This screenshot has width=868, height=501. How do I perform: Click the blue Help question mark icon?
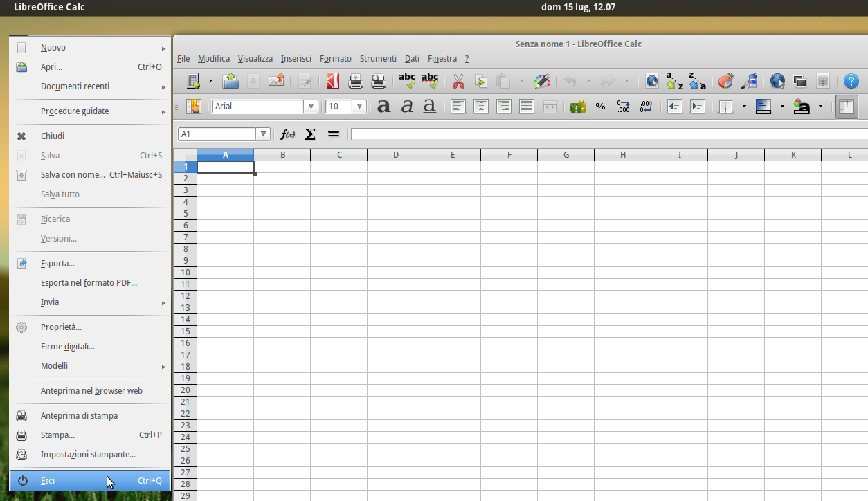click(x=851, y=81)
